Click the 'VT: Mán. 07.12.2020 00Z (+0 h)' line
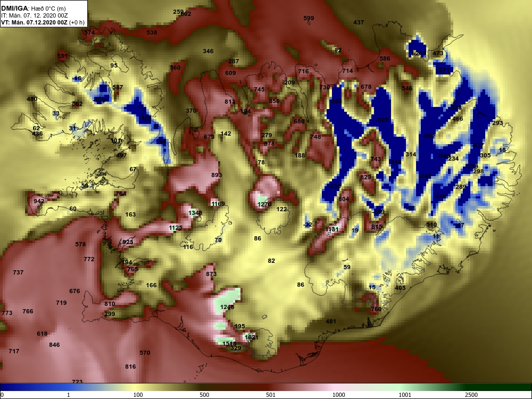The image size is (532, 399). [43, 22]
